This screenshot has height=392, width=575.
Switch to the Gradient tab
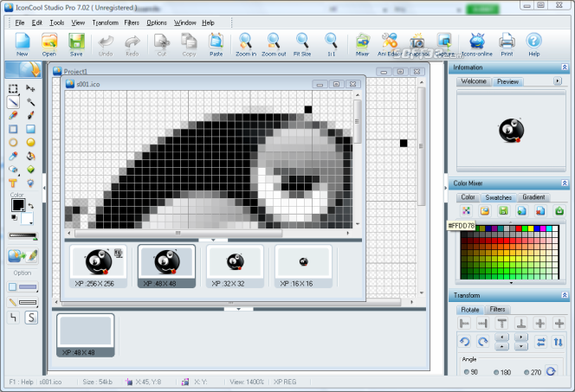coord(533,197)
